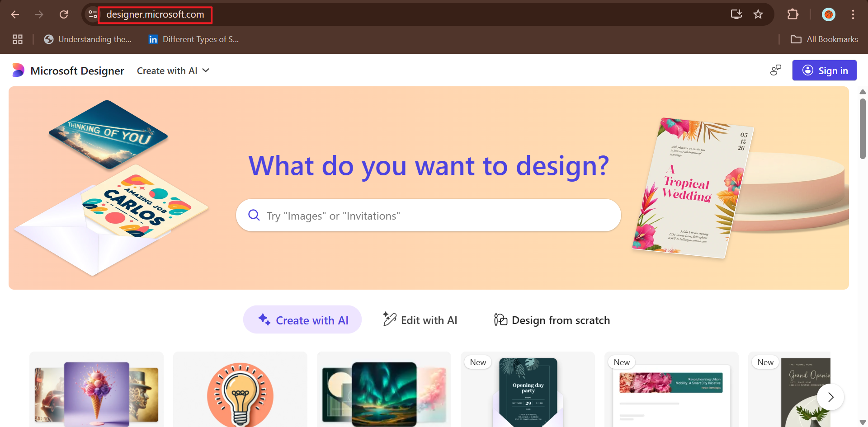868x427 pixels.
Task: Expand the Create with AI header dropdown
Action: tap(173, 70)
